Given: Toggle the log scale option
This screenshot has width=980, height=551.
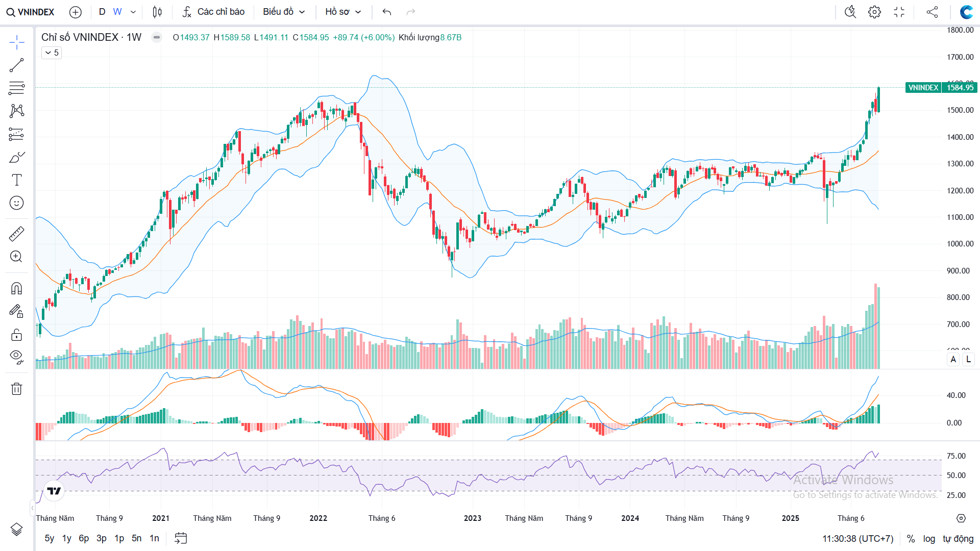Looking at the screenshot, I should 929,539.
